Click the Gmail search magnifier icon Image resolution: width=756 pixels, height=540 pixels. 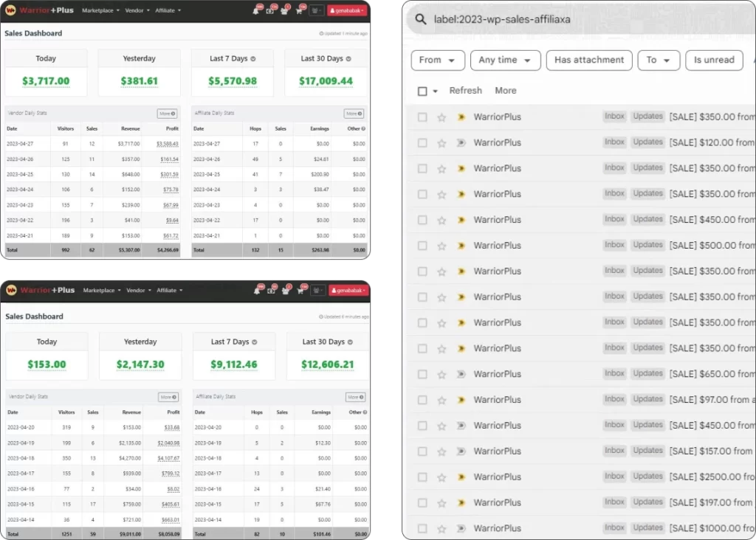click(421, 19)
